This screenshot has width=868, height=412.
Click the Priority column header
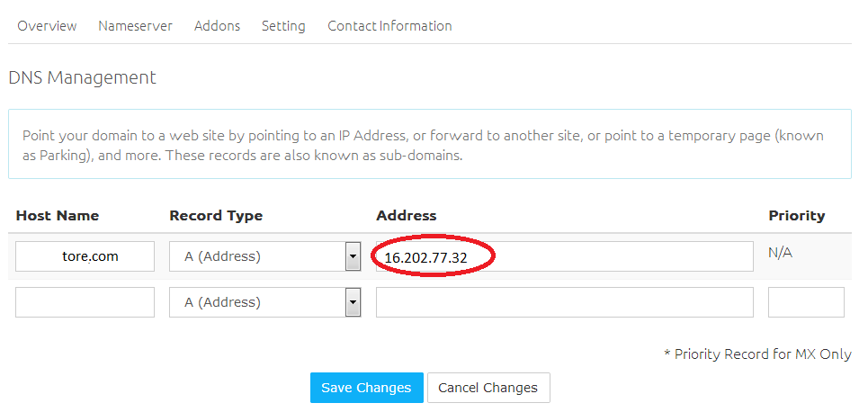796,216
